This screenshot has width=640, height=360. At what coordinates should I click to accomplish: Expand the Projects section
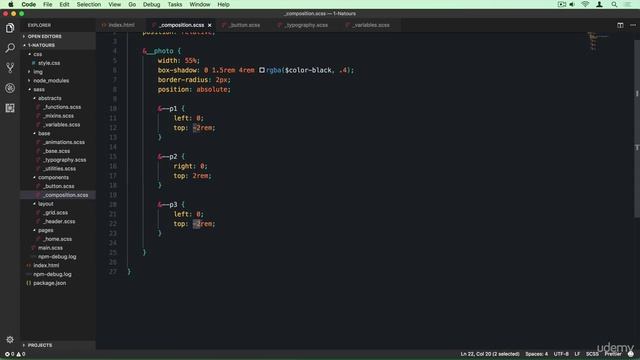point(58,345)
